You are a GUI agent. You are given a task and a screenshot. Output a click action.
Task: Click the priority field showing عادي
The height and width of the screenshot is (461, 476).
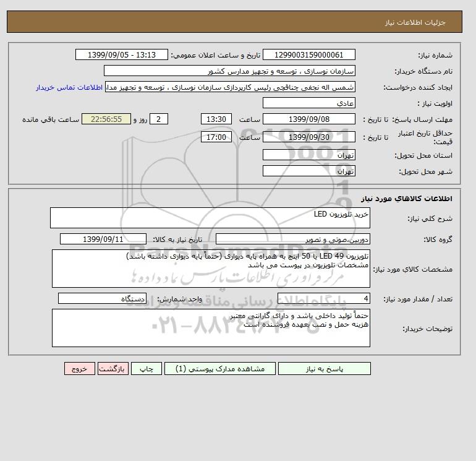[x=308, y=103]
